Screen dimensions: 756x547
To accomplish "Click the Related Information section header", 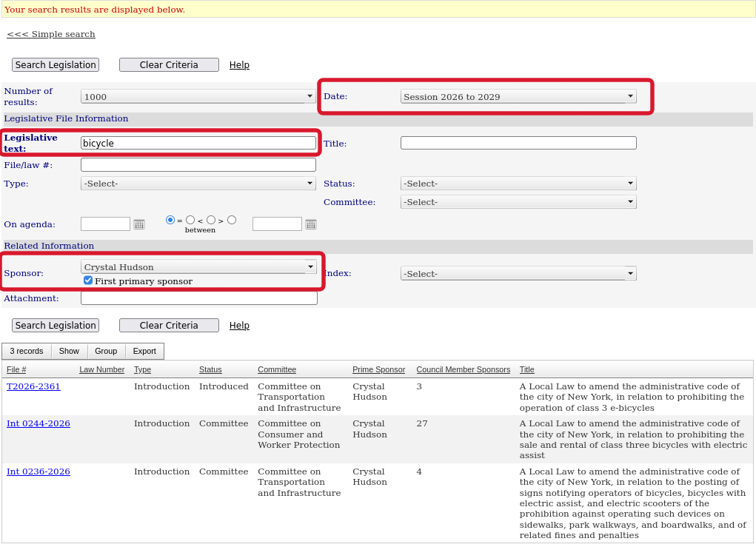I will pos(49,246).
